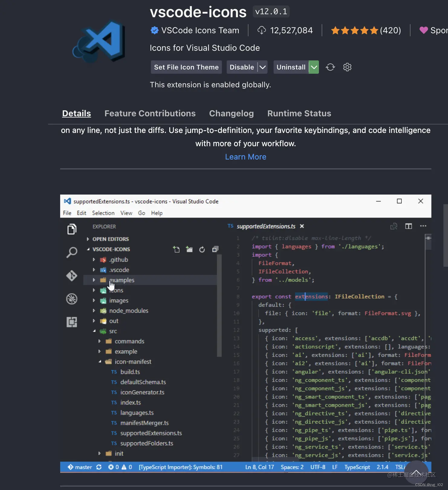Click the New Folder icon in explorer
The image size is (448, 490).
(189, 249)
